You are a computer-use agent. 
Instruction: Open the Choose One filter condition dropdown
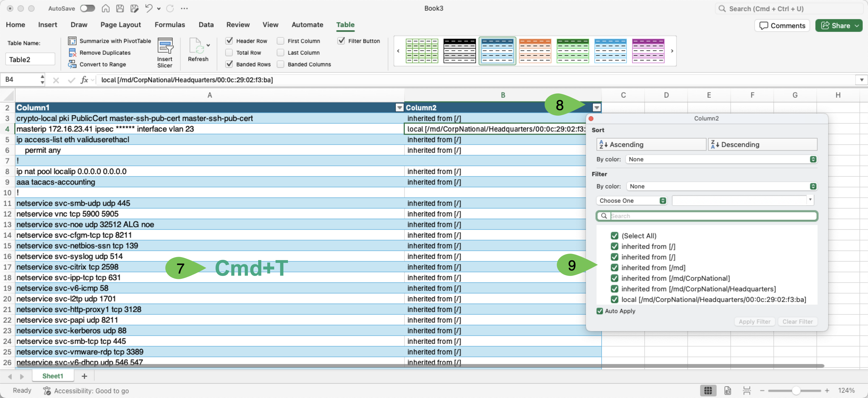click(631, 200)
